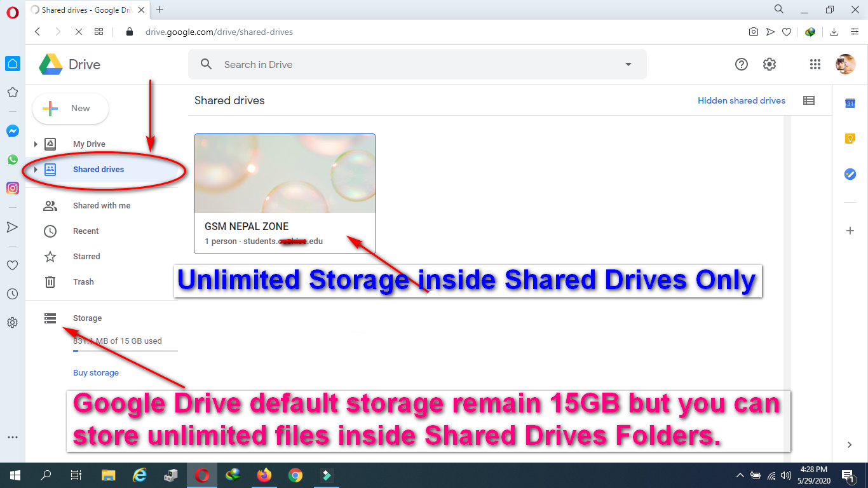The width and height of the screenshot is (868, 488).
Task: Open Opera downloads icon
Action: [834, 32]
